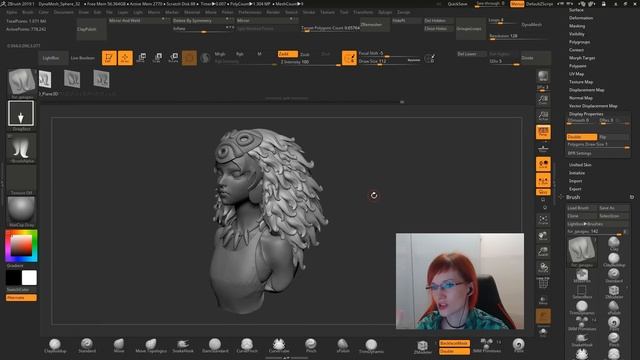Select the MaskPen brush in Brush palette
640x360 pixels.
(x=582, y=276)
